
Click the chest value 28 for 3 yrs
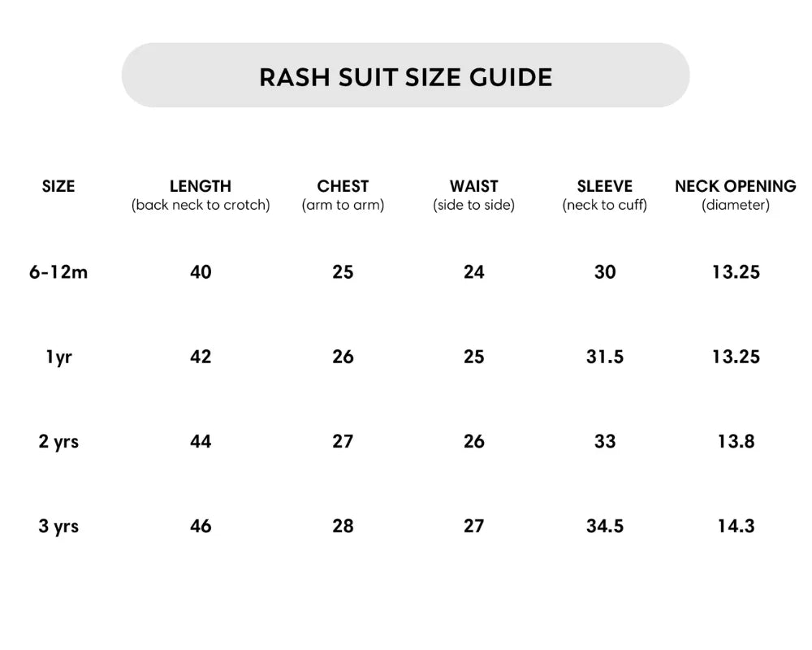[x=343, y=526]
